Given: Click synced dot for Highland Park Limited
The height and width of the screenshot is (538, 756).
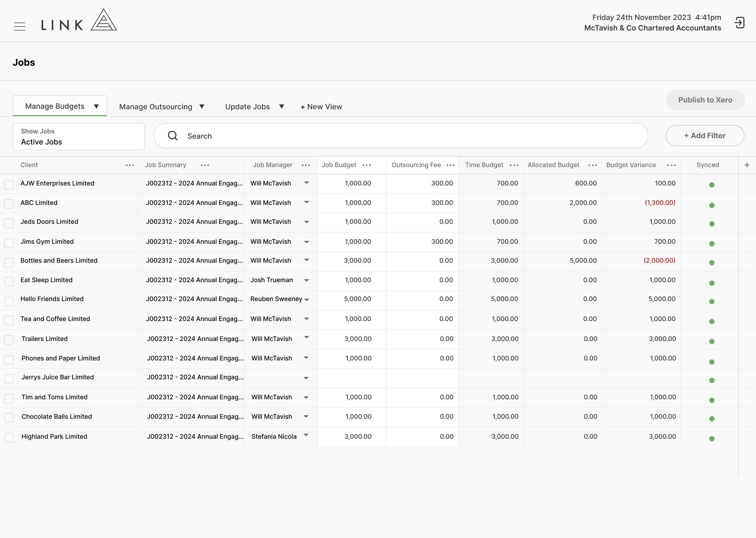Looking at the screenshot, I should point(712,439).
